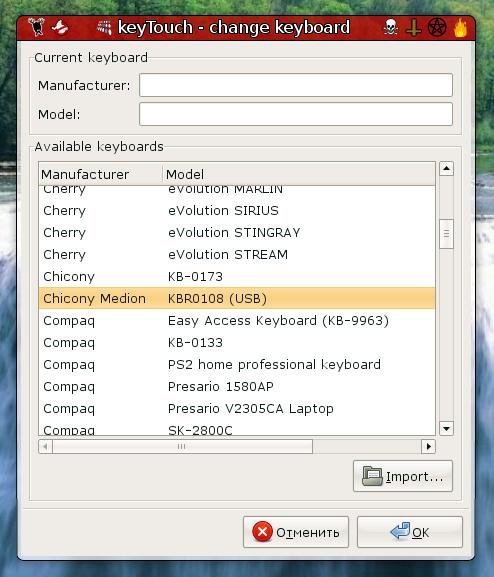Click vertical scrollbar up arrow
The width and height of the screenshot is (494, 577).
point(446,169)
